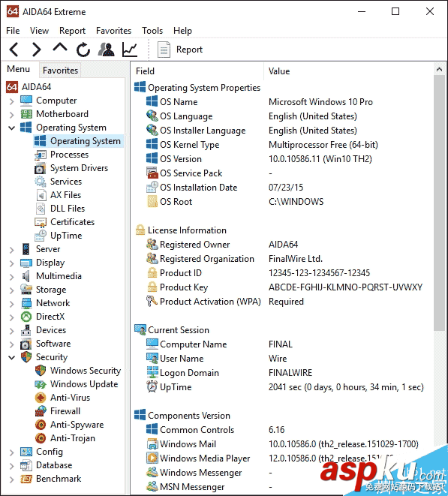Click the Refresh toolbar icon
448x496 pixels.
(83, 50)
